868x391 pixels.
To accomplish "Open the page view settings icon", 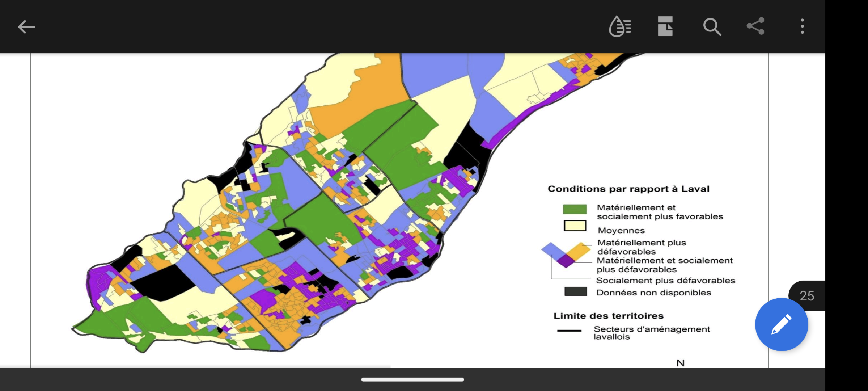I will coord(665,26).
